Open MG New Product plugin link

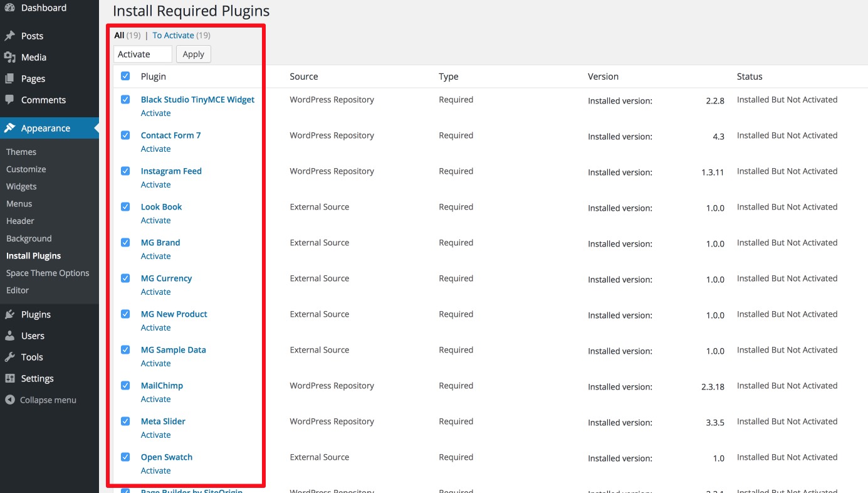(174, 314)
